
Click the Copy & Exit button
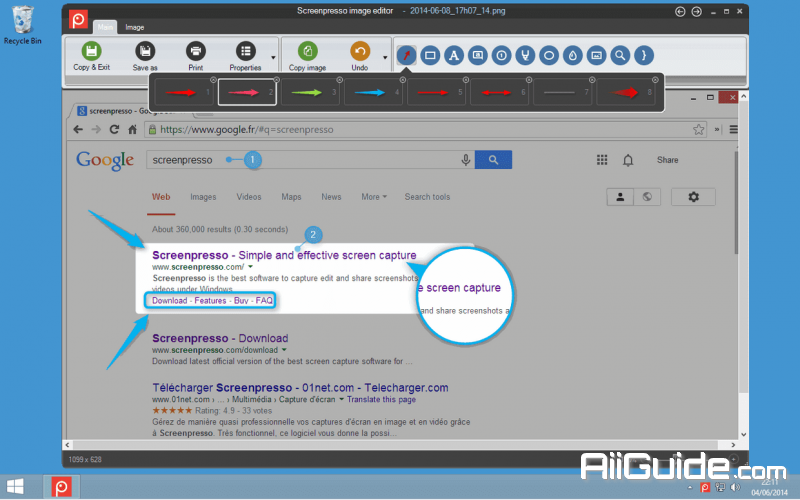click(x=91, y=56)
